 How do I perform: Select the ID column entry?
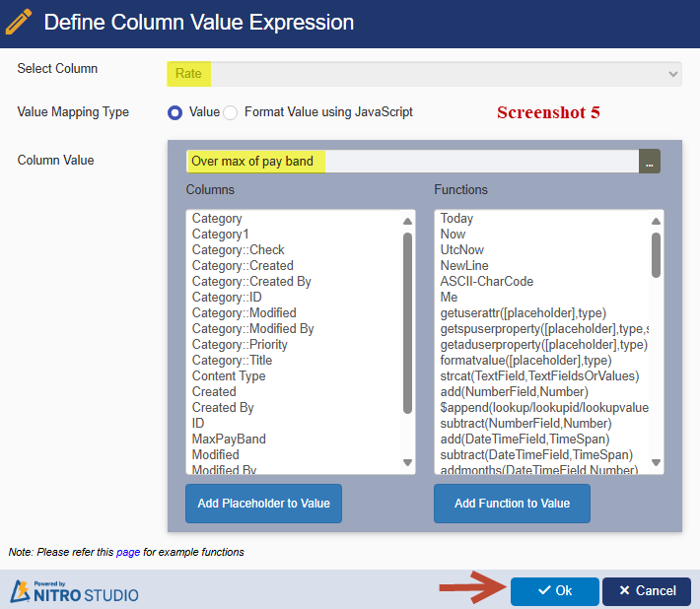click(198, 423)
